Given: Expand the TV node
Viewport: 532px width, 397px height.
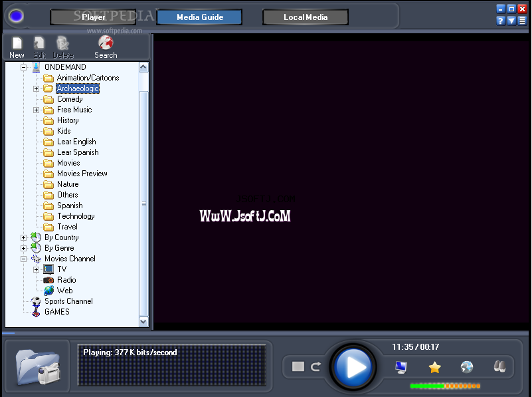Looking at the screenshot, I should pyautogui.click(x=36, y=269).
